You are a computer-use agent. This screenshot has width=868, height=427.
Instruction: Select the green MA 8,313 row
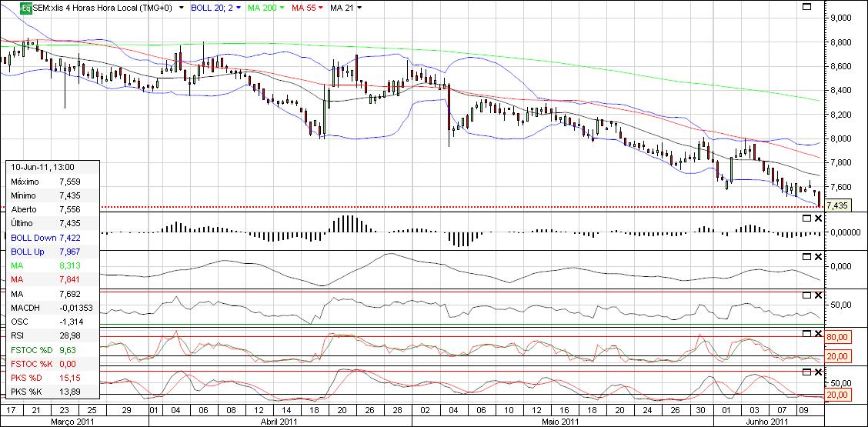pyautogui.click(x=52, y=266)
